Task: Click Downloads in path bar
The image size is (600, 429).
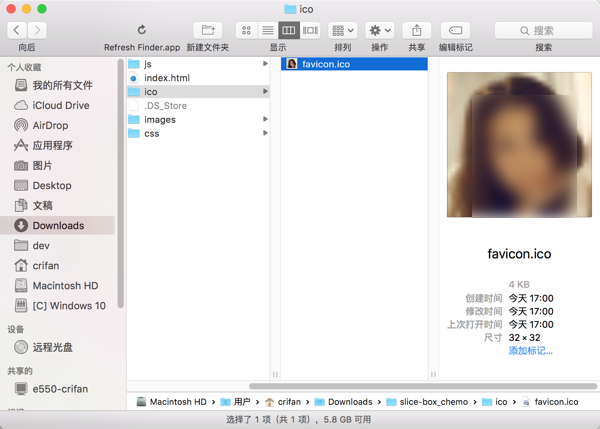Action: click(343, 402)
